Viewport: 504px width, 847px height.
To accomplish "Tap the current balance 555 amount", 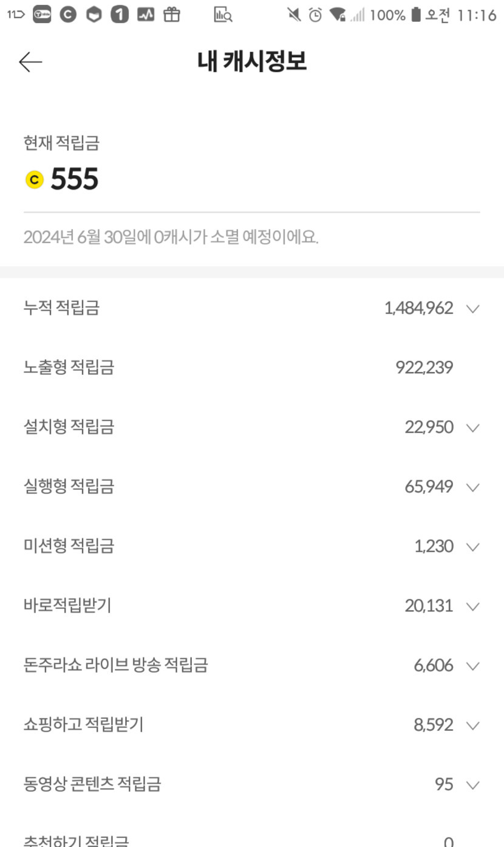I will tap(74, 179).
